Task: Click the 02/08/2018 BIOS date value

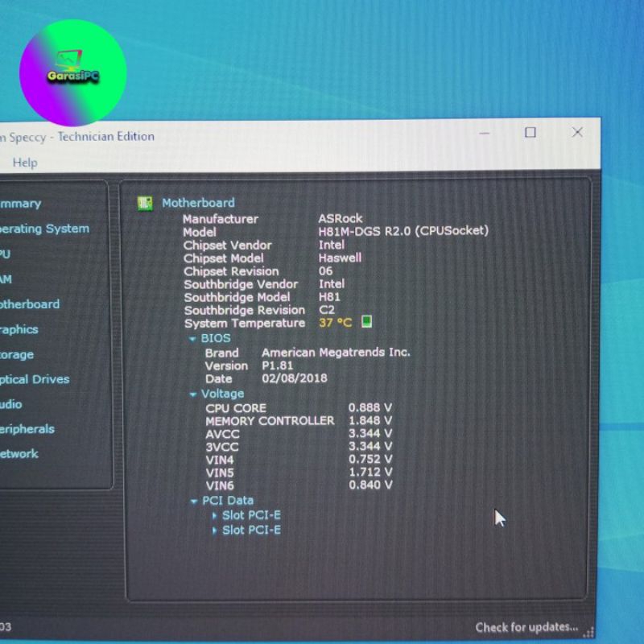Action: pyautogui.click(x=295, y=378)
